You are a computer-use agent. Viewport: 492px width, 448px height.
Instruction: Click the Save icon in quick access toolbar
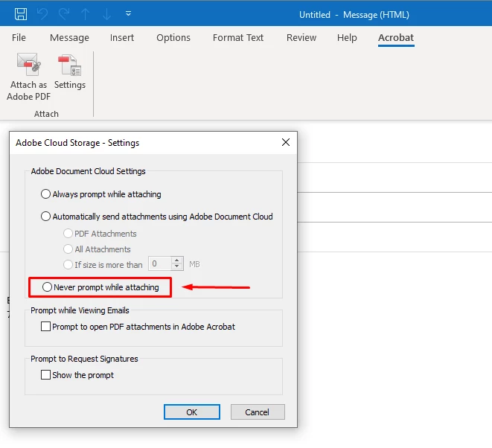pyautogui.click(x=21, y=14)
